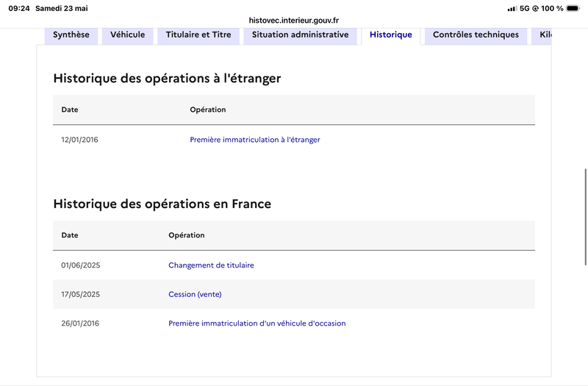The width and height of the screenshot is (588, 386).
Task: Open the Synthèse tab
Action: tap(71, 35)
